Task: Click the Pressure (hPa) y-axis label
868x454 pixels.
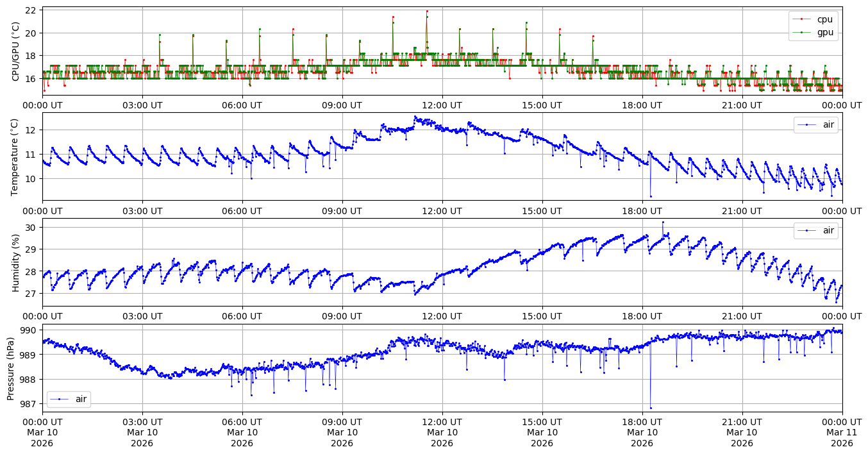Action: point(10,368)
